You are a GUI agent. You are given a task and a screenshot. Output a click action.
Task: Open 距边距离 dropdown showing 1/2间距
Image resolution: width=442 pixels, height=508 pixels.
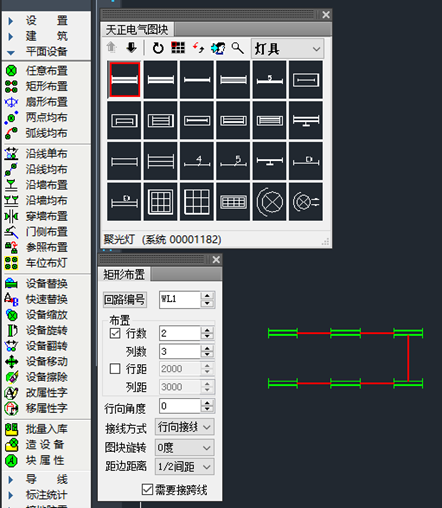coord(185,467)
